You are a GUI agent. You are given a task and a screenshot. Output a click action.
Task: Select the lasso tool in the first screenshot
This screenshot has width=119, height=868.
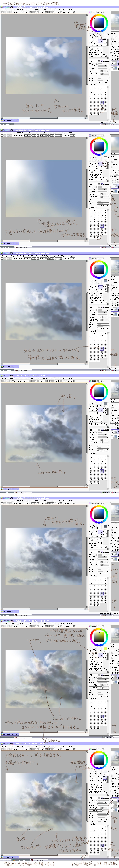93,35
